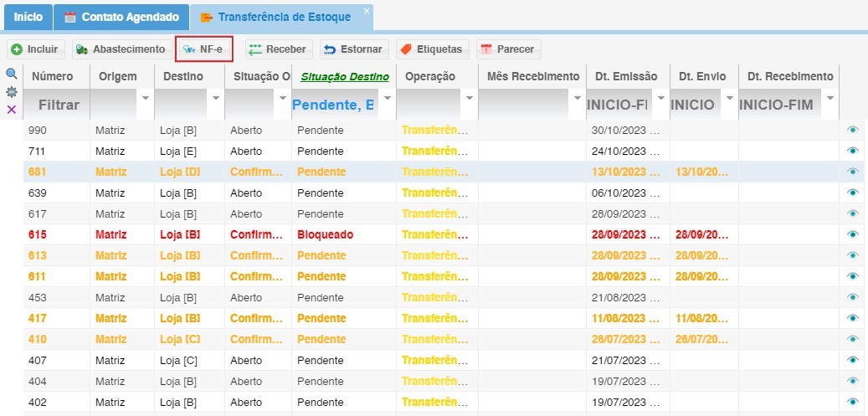Click the Estornar undo button
The width and height of the screenshot is (868, 416).
(354, 49)
